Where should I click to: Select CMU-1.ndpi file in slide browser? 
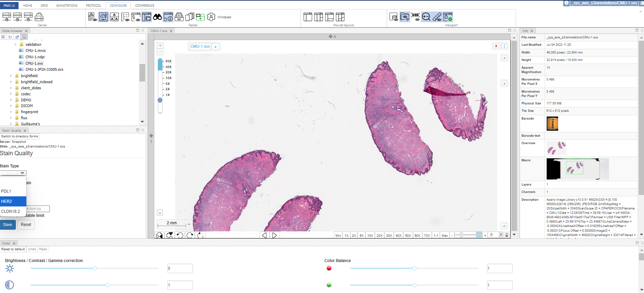coord(35,57)
